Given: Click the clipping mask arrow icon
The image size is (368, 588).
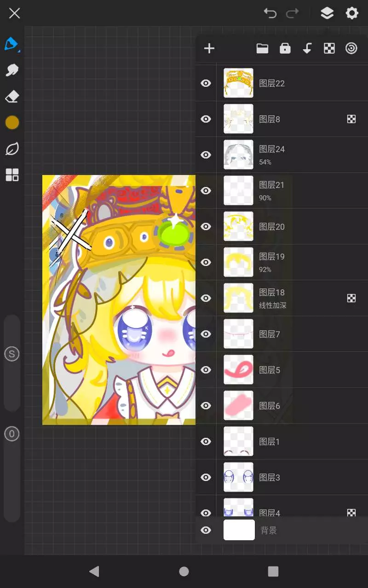Looking at the screenshot, I should pos(307,48).
